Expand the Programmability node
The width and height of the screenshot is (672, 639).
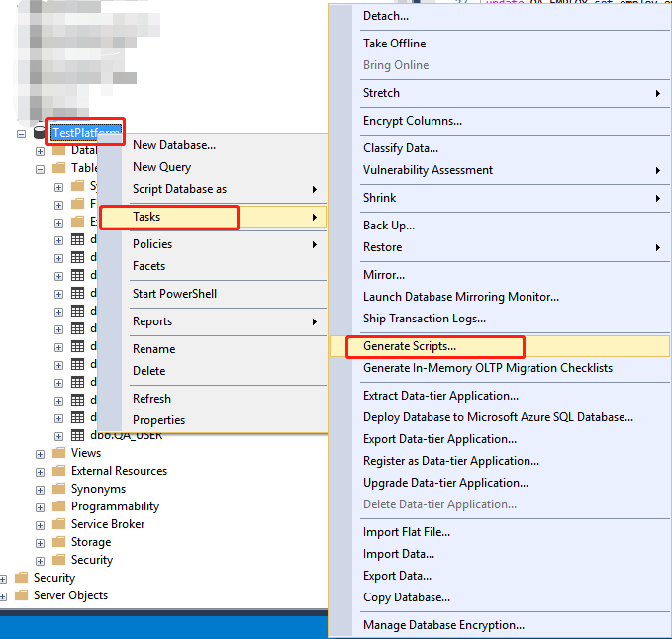[x=40, y=508]
